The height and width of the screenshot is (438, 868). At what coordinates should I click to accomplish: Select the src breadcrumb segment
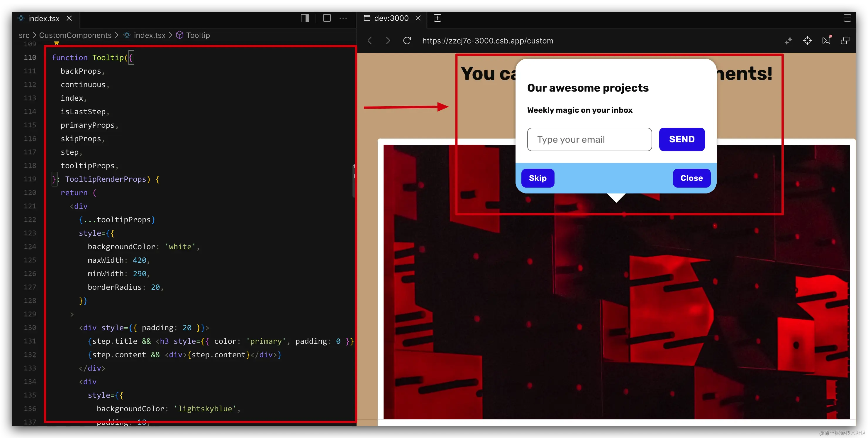click(x=24, y=35)
